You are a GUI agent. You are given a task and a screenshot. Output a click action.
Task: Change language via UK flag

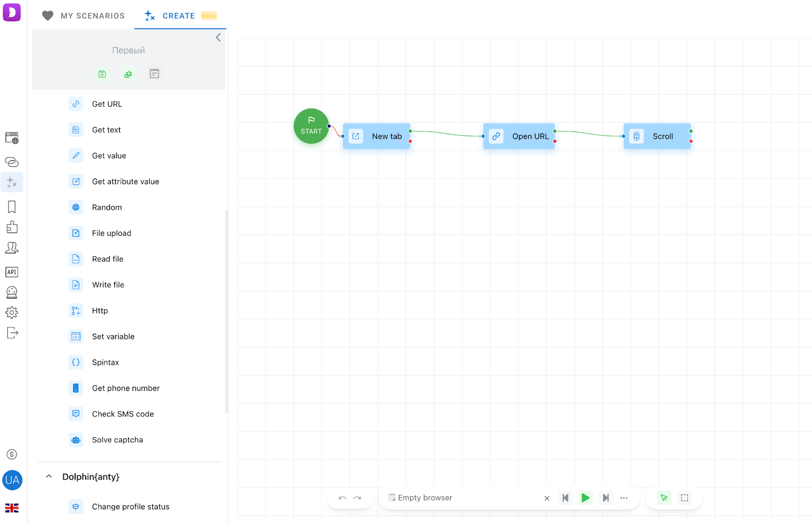(12, 508)
